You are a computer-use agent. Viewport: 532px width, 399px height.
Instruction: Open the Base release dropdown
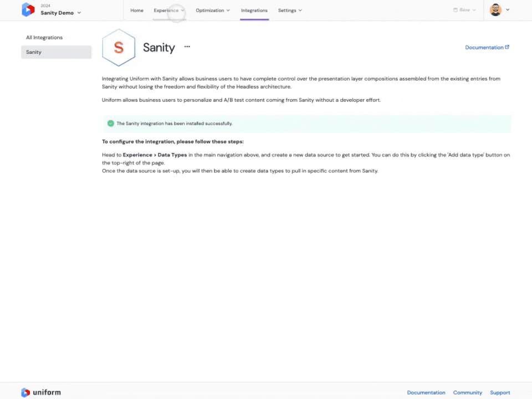click(464, 10)
